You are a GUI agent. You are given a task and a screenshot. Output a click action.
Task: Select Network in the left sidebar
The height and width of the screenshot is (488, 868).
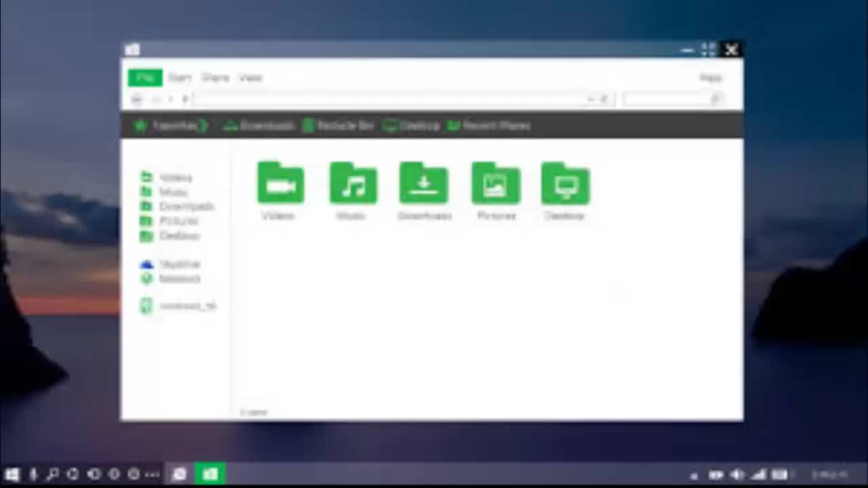coord(179,279)
